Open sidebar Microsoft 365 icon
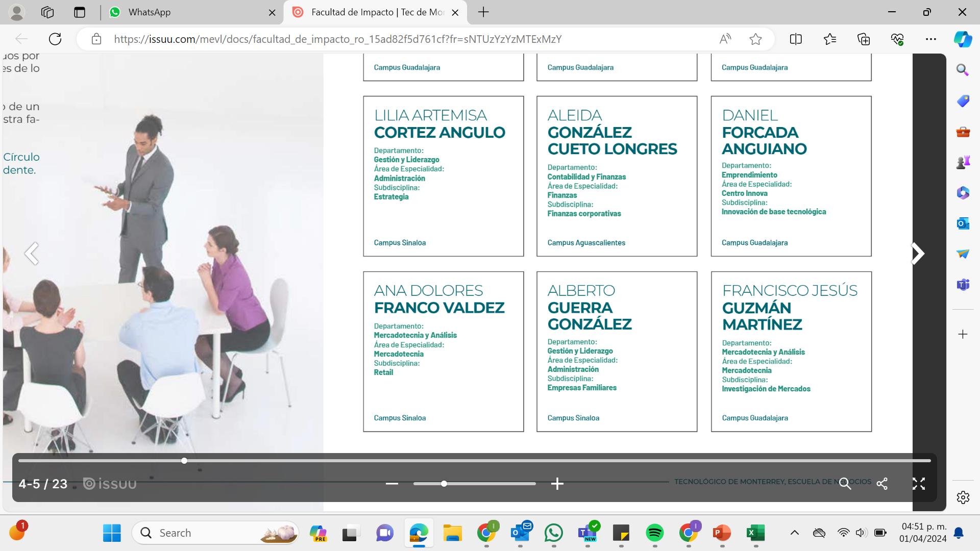The width and height of the screenshot is (980, 551). point(963,193)
